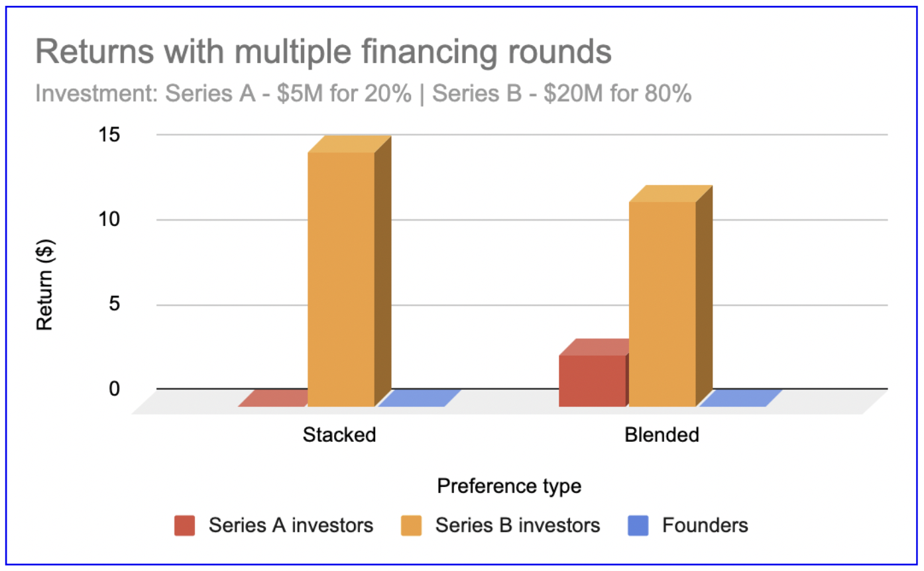Click the Stacked category axis label
This screenshot has width=924, height=571.
click(339, 435)
